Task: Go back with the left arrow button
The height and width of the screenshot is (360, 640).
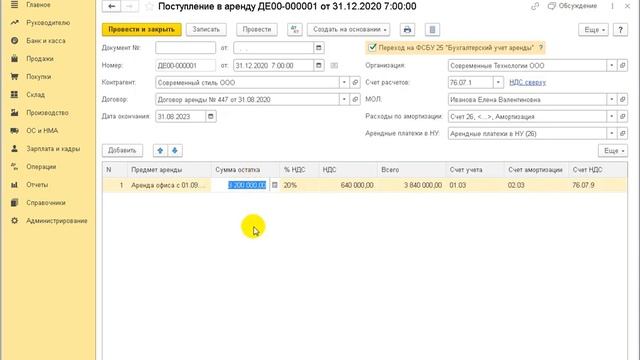Action: tap(111, 6)
